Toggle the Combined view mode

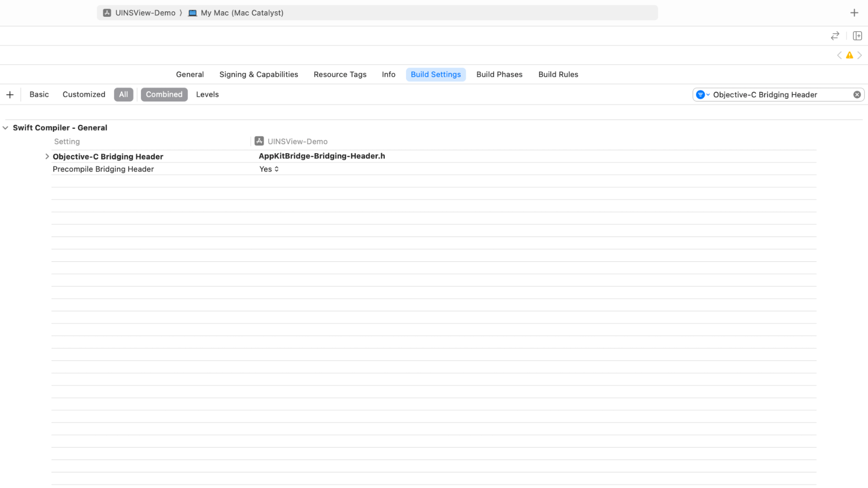[164, 94]
